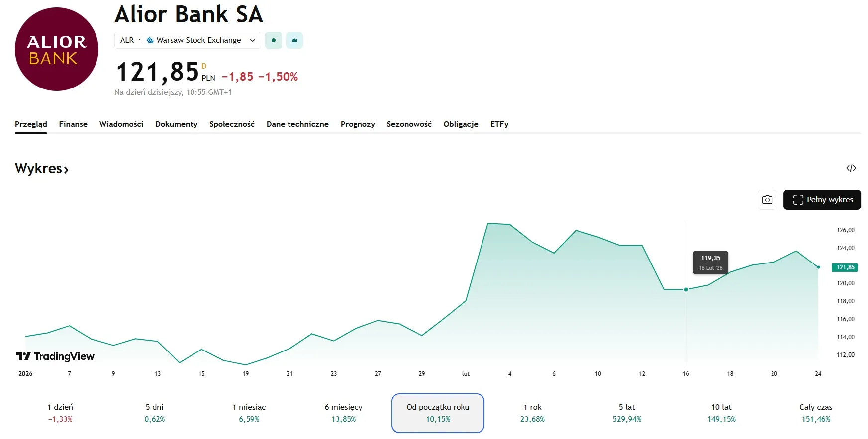Click the delayed data 'D' indicator

tap(204, 66)
